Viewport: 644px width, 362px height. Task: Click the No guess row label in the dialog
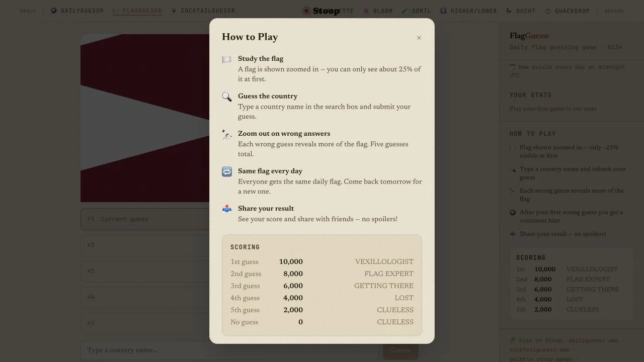coord(244,322)
